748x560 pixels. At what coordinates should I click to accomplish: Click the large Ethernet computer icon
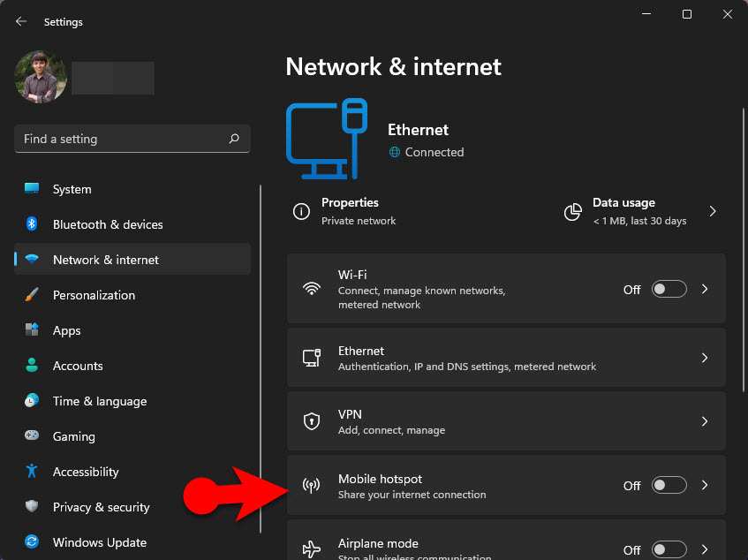(x=327, y=139)
